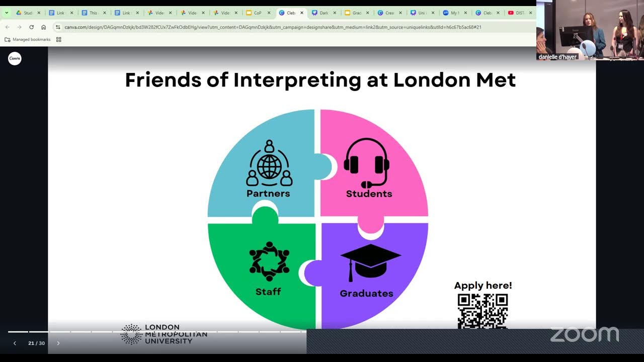
Task: Close the Stud tab
Action: 39,13
